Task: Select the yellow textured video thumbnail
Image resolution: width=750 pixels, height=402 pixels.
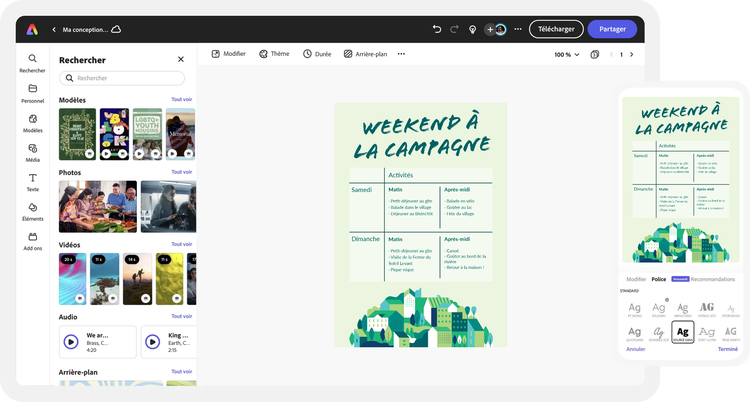Action: click(169, 279)
